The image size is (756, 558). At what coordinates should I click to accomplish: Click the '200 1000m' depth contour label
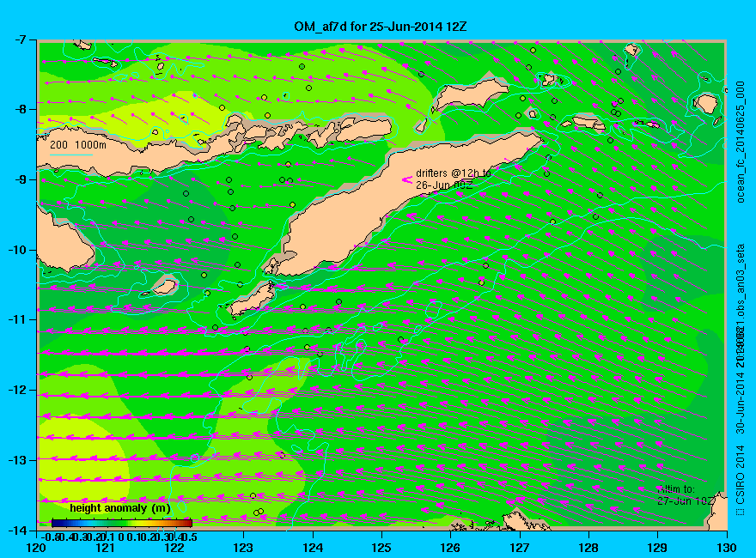78,144
